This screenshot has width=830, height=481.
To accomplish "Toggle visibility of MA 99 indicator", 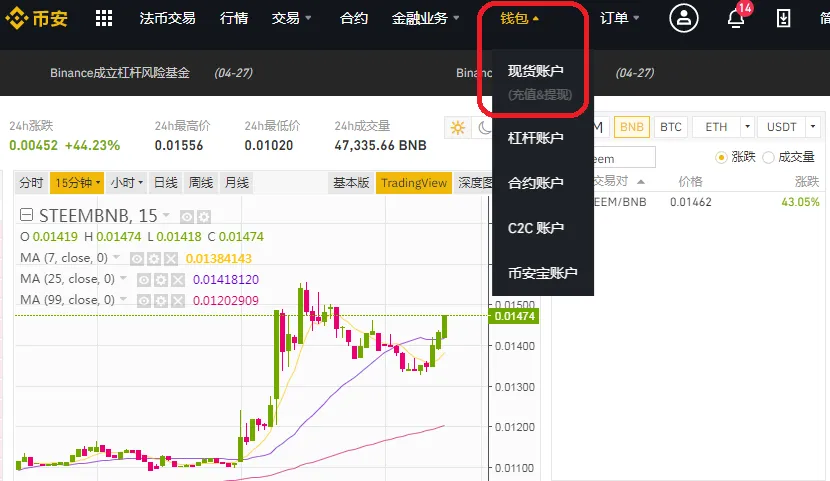I will 144,301.
